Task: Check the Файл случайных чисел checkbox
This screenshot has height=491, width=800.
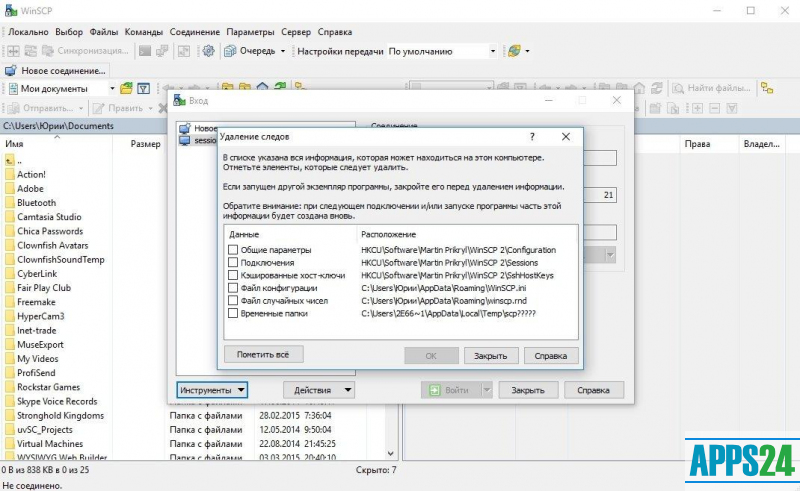Action: coord(233,301)
